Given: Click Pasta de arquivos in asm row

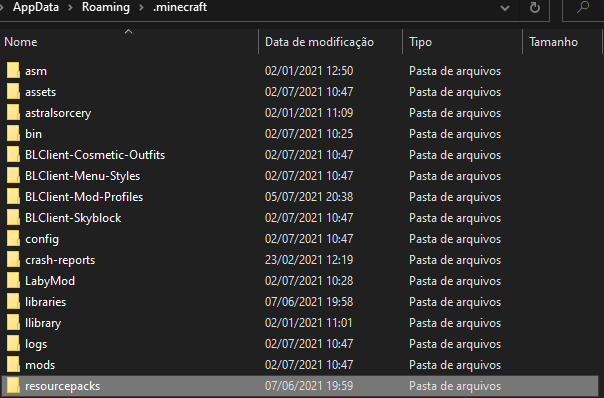Looking at the screenshot, I should (455, 71).
